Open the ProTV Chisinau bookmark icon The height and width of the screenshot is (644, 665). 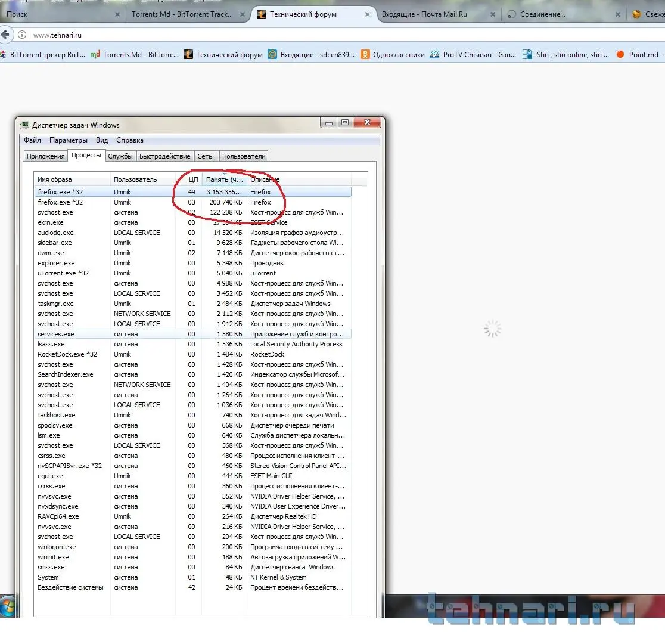coord(434,54)
